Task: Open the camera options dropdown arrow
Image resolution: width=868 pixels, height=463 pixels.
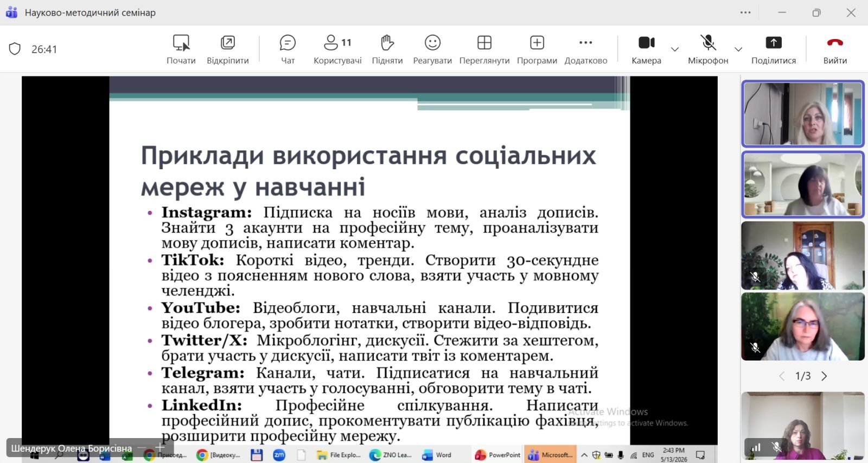Action: [x=675, y=49]
